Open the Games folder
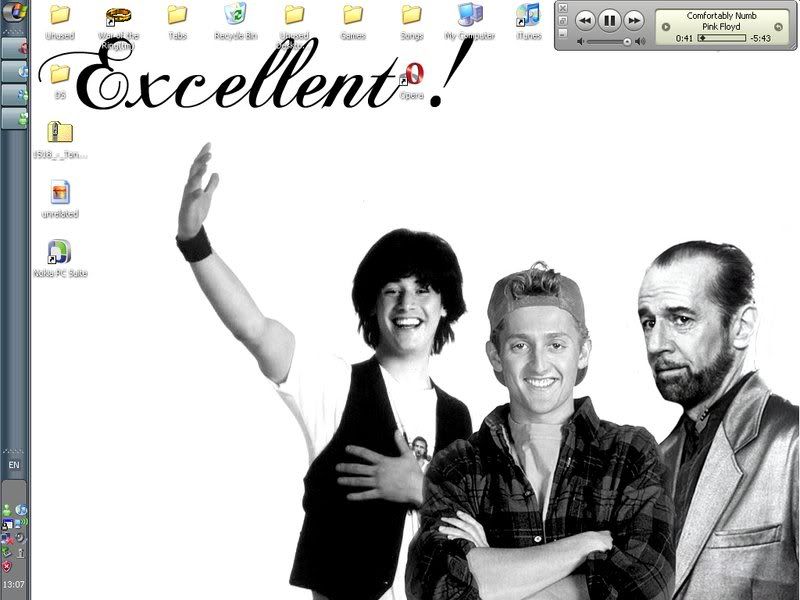This screenshot has width=800, height=600. (352, 16)
